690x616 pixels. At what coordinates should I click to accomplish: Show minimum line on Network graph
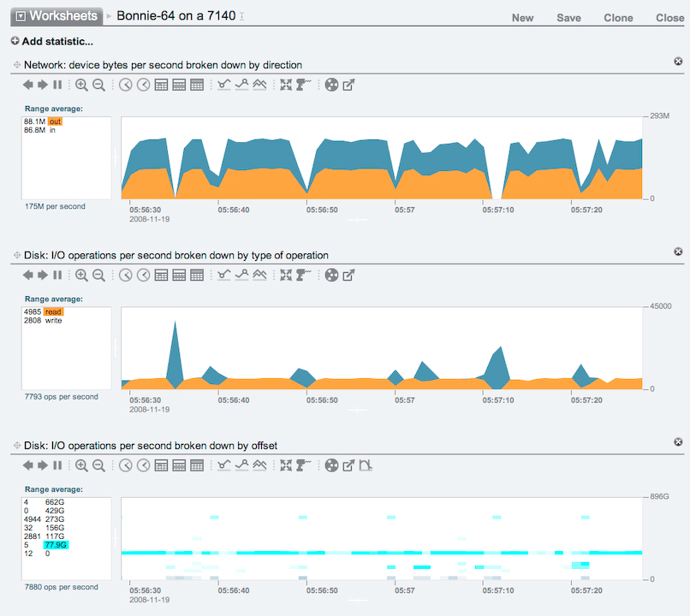(x=224, y=85)
